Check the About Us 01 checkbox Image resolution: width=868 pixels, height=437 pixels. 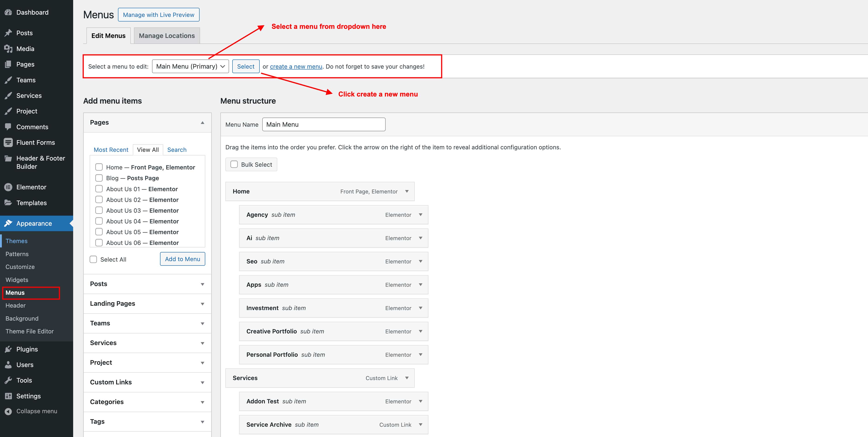click(99, 189)
